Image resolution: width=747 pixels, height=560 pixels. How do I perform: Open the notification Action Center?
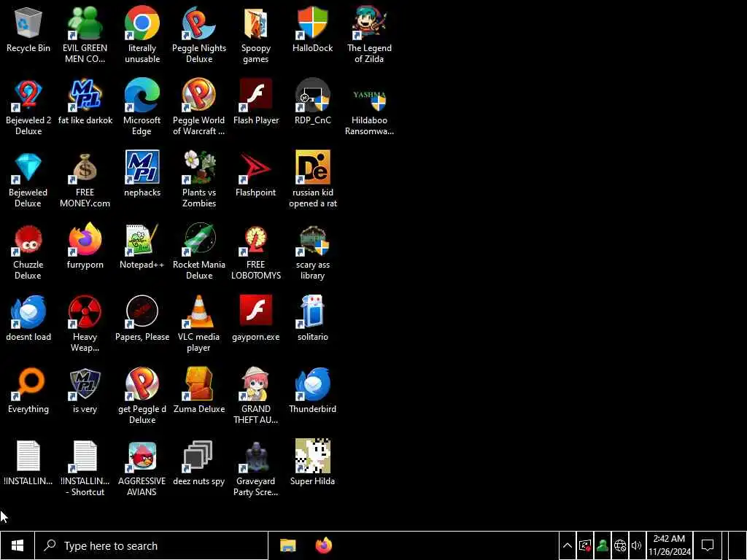point(708,545)
